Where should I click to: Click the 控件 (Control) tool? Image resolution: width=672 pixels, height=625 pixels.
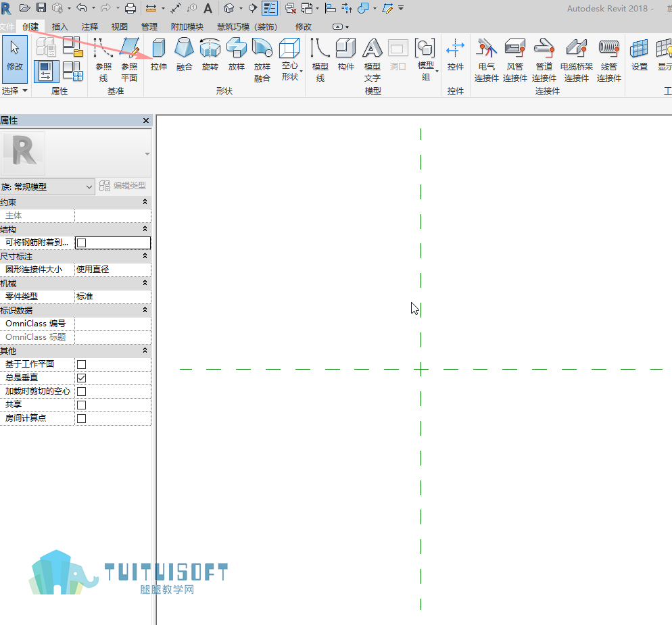455,54
